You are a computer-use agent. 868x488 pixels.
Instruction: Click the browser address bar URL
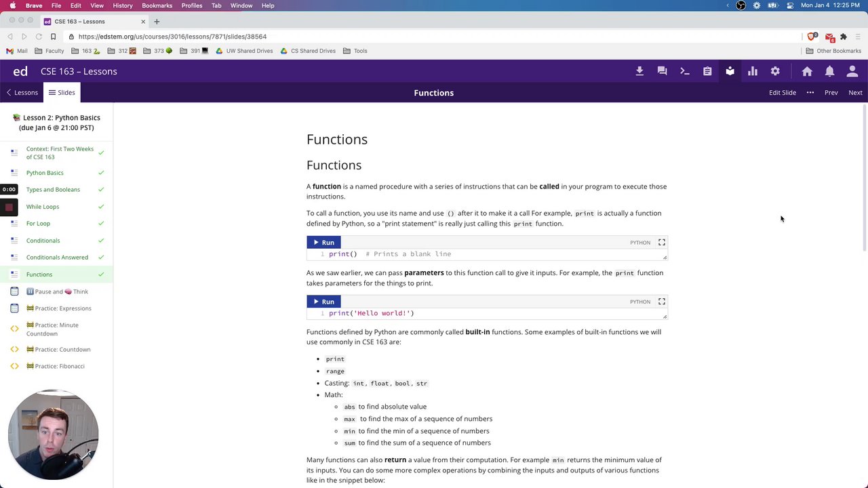pos(172,37)
